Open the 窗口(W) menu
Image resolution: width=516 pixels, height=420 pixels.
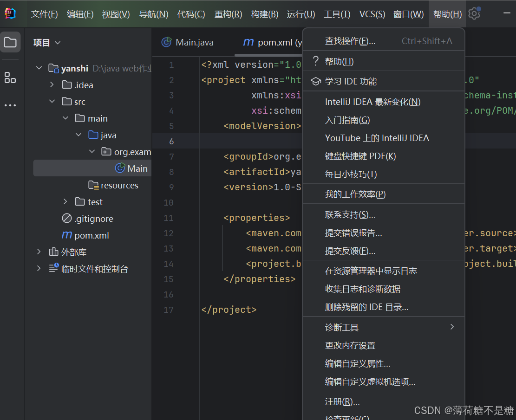pos(409,14)
